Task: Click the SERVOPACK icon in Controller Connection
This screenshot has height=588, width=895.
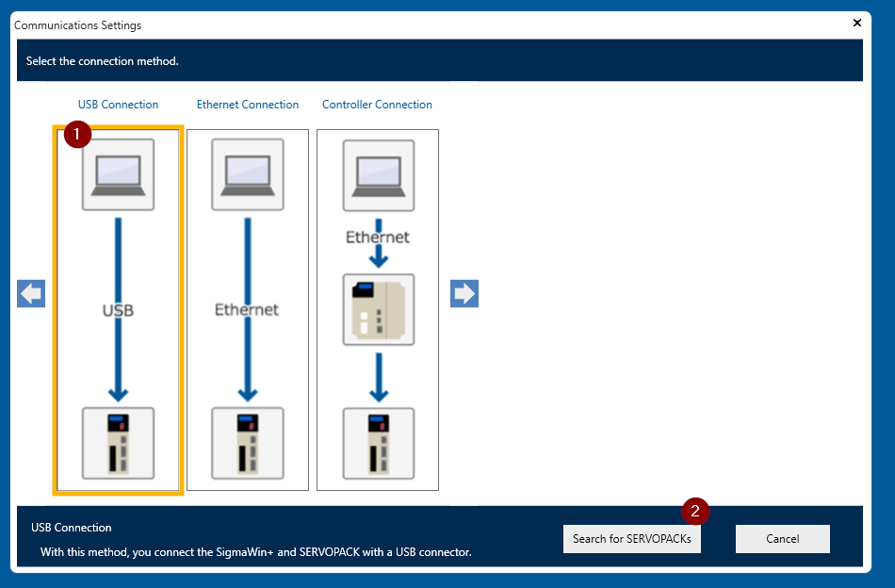Action: 379,444
